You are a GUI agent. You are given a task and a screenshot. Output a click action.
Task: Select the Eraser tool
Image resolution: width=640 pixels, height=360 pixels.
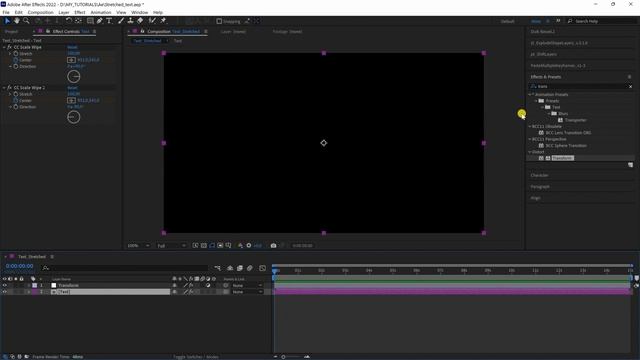(x=140, y=21)
